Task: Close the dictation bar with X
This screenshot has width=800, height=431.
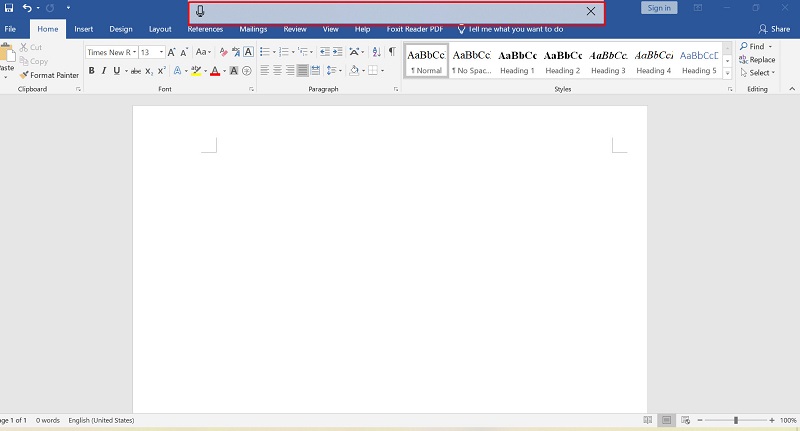Action: (591, 11)
